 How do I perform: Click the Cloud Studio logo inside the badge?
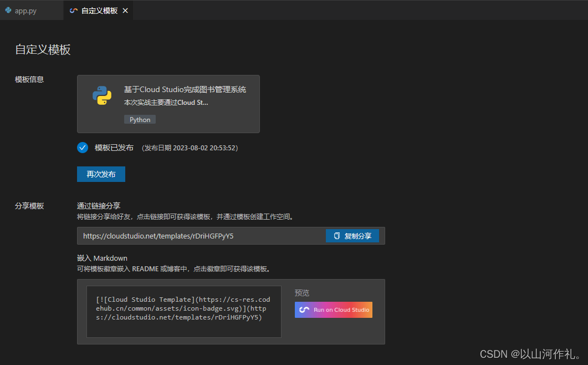click(304, 310)
